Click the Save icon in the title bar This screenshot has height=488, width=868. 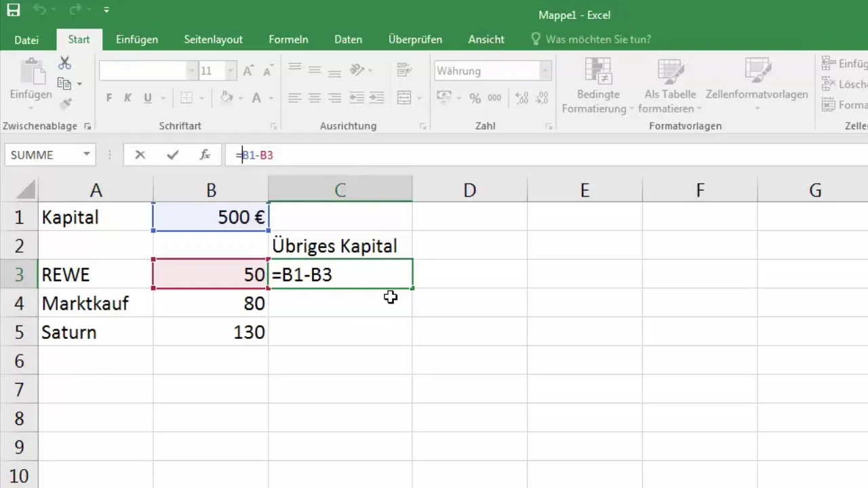coord(14,11)
